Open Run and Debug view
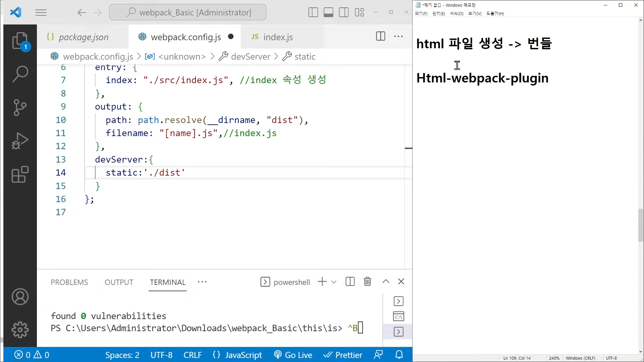 pyautogui.click(x=20, y=141)
